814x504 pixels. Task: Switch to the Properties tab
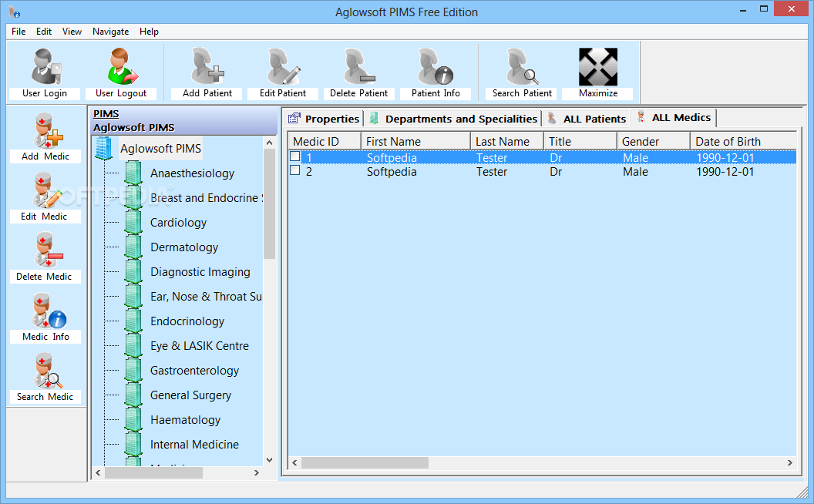[324, 119]
